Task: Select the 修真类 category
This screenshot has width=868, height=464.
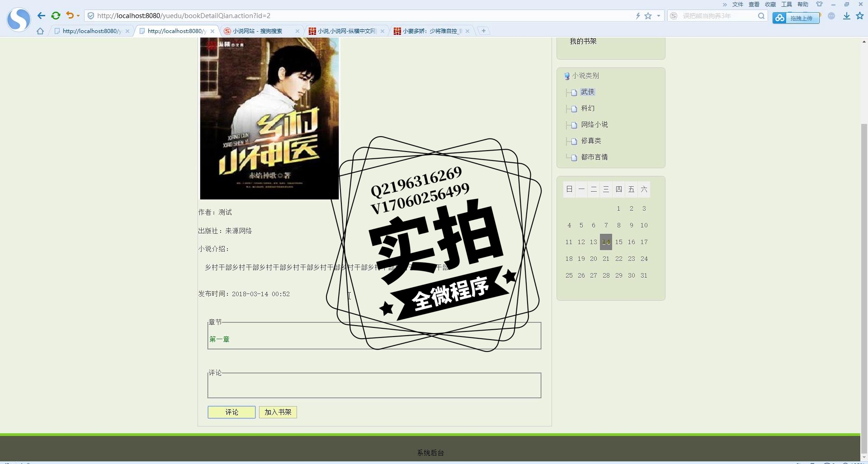Action: pyautogui.click(x=591, y=141)
